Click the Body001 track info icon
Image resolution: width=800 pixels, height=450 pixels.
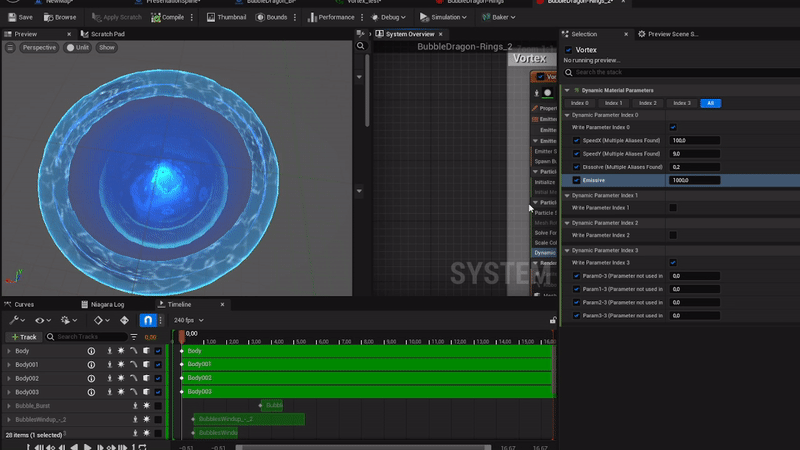tap(91, 365)
